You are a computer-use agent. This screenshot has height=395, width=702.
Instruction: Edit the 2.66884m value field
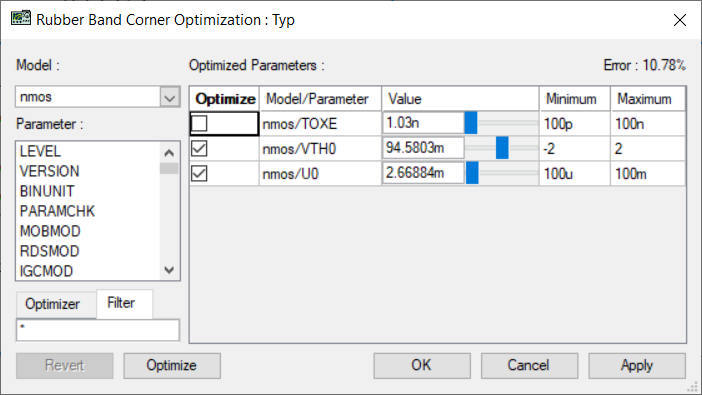click(x=423, y=173)
